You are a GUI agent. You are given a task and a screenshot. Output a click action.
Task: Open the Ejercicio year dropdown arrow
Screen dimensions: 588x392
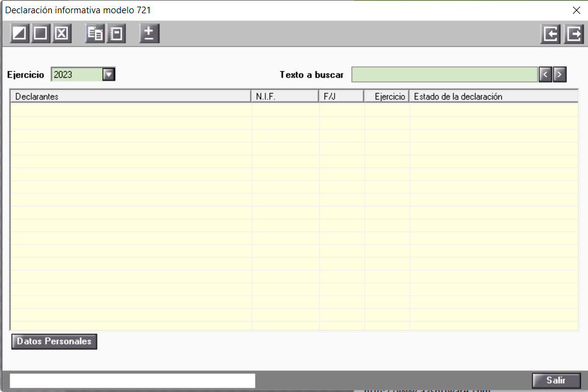pos(108,75)
